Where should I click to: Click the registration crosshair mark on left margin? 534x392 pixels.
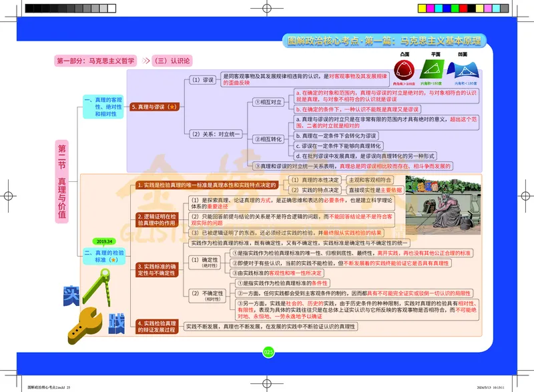[9, 196]
